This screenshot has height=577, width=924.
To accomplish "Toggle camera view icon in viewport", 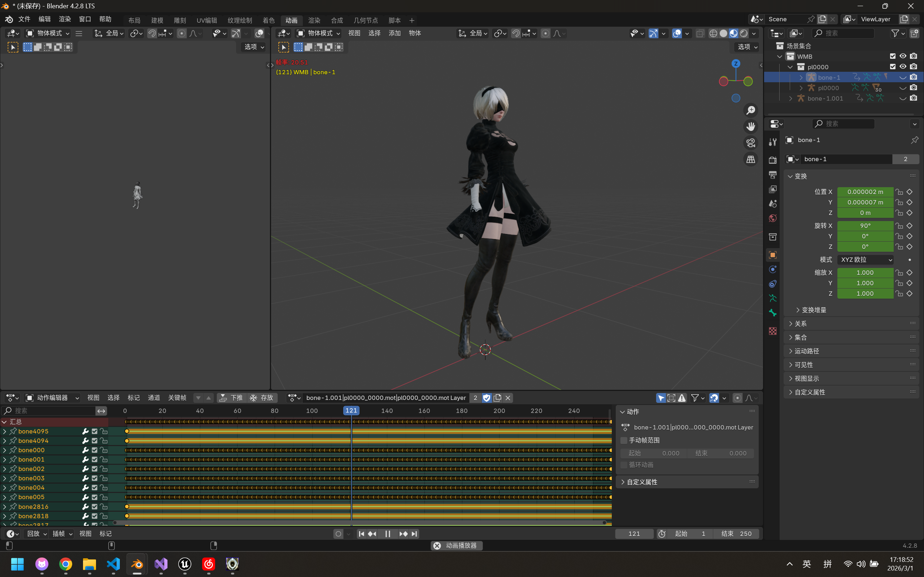I will click(751, 143).
